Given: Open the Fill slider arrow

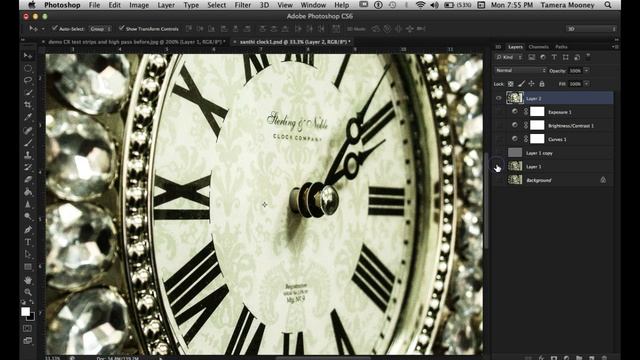Looking at the screenshot, I should (x=587, y=84).
